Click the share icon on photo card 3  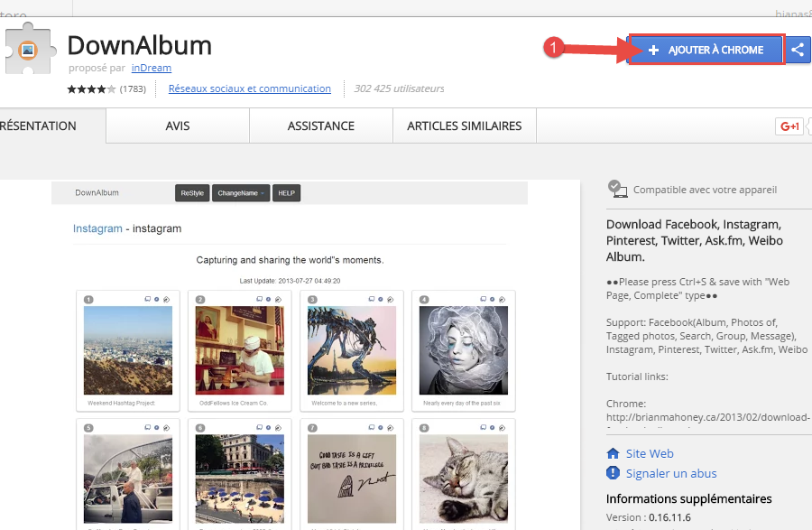390,300
